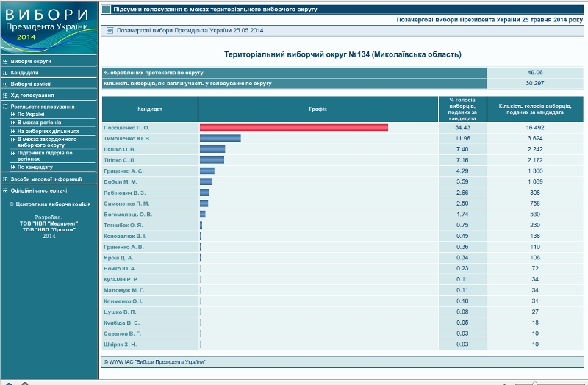Expand the Засоби масової інформації section
The image size is (588, 385).
[x=5, y=179]
